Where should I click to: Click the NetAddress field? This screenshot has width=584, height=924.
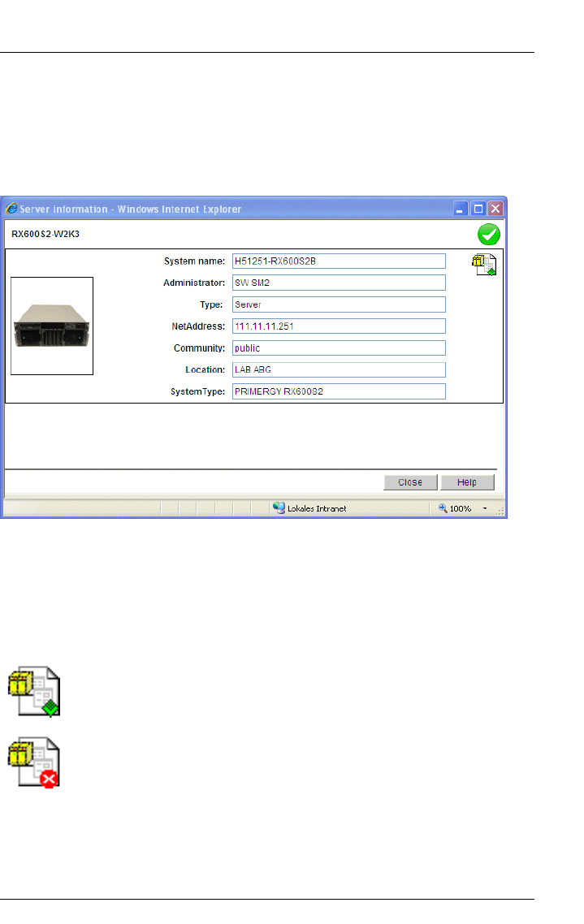(x=339, y=326)
